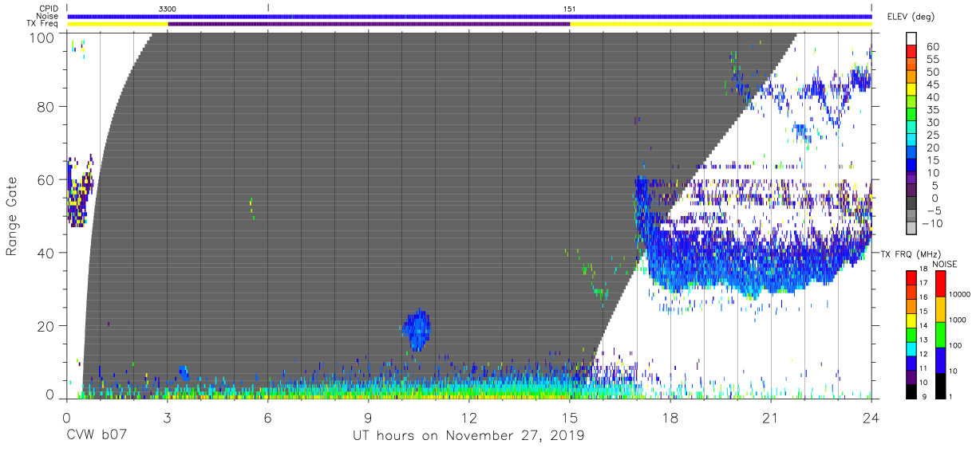Pick green 100 segment of NOISE bar
This screenshot has width=980, height=452.
939,333
